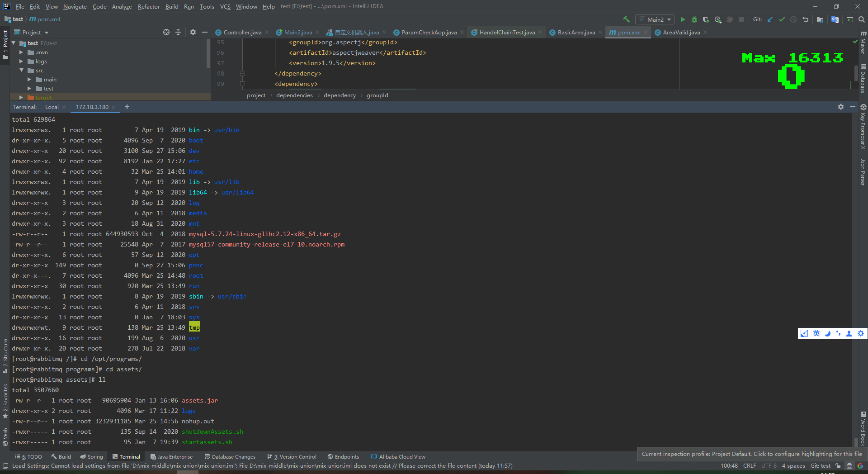Click the CRLF line separator indicator
Image resolution: width=868 pixels, height=474 pixels.
click(x=749, y=466)
